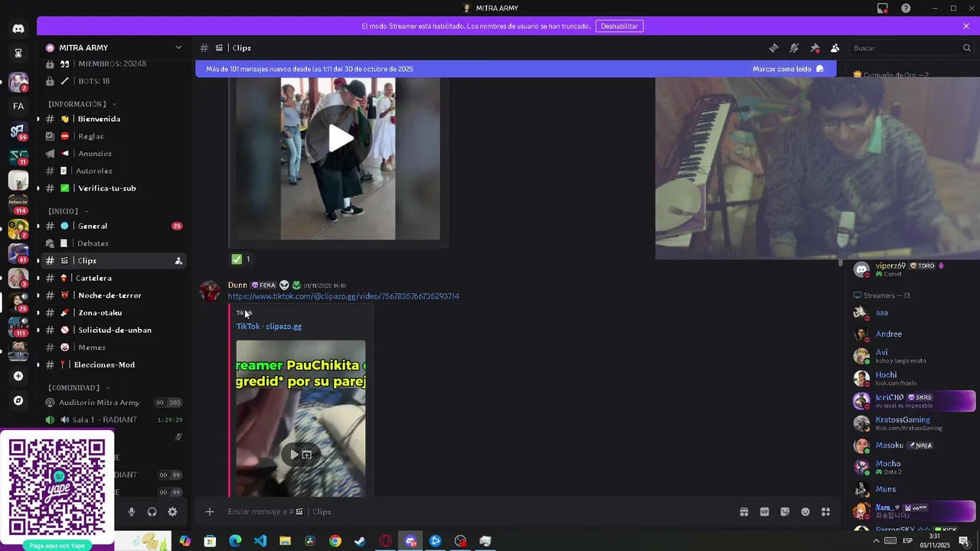Open the Autoroles channel
980x551 pixels.
coord(114,171)
